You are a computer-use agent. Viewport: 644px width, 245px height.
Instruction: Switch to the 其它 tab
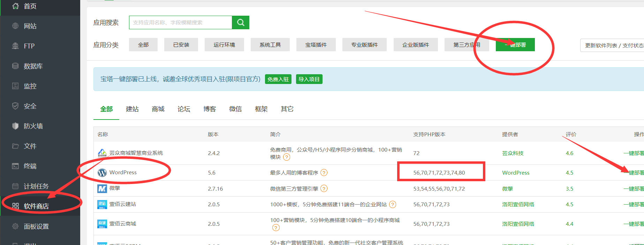[287, 109]
